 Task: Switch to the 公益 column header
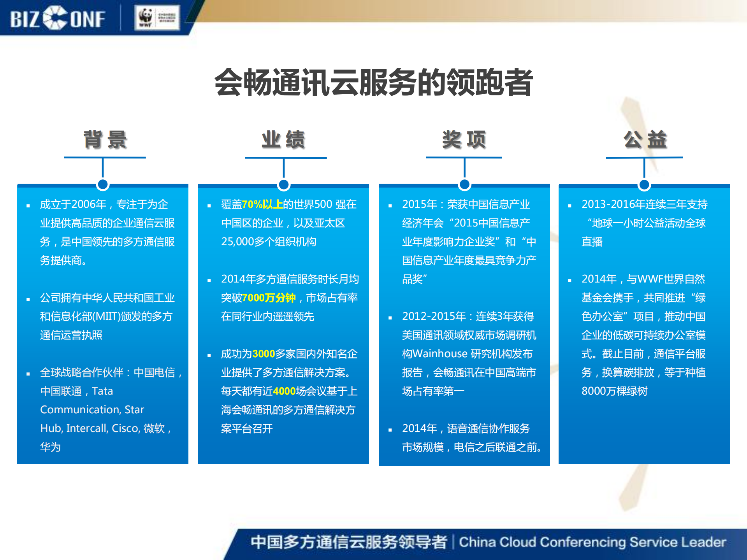click(x=644, y=139)
